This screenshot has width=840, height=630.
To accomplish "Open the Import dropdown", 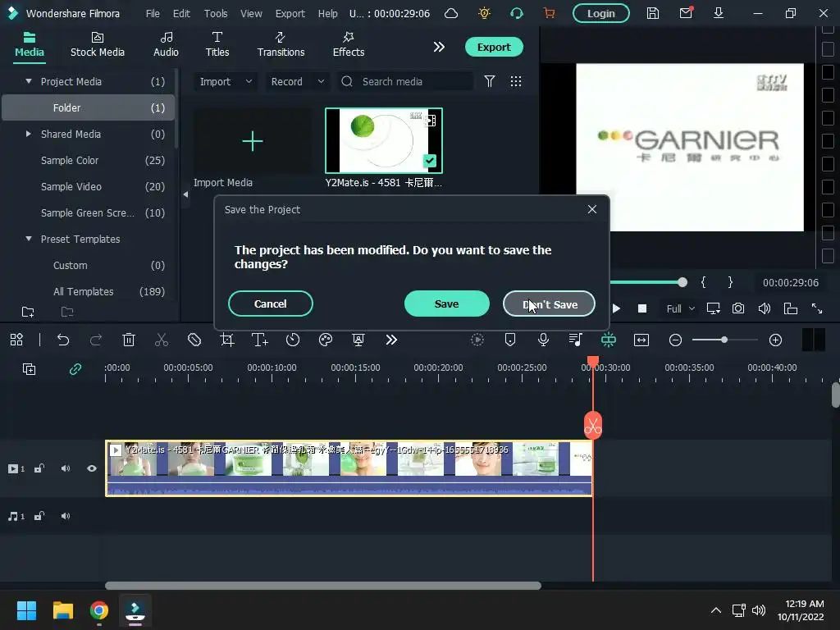I will tap(225, 81).
